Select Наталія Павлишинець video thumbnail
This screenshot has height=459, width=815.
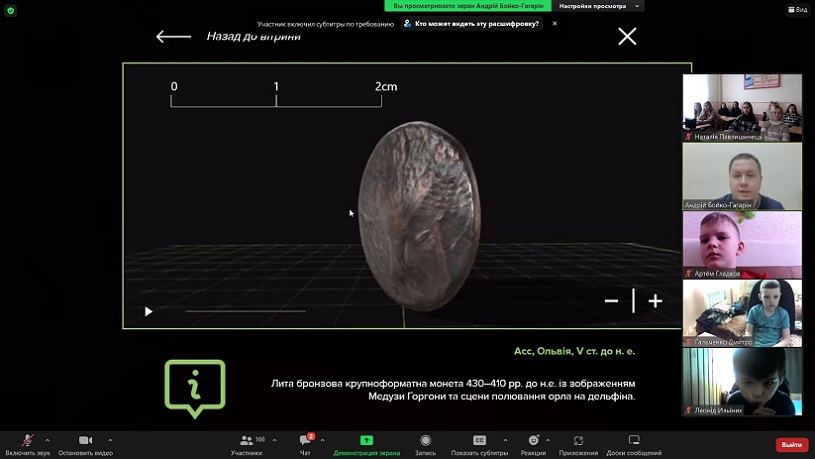tap(742, 108)
